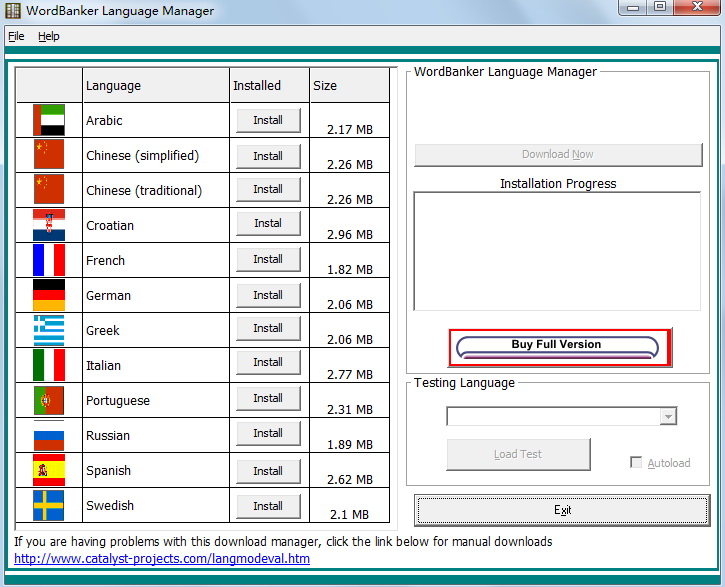Open the Help menu
This screenshot has width=725, height=587.
49,36
